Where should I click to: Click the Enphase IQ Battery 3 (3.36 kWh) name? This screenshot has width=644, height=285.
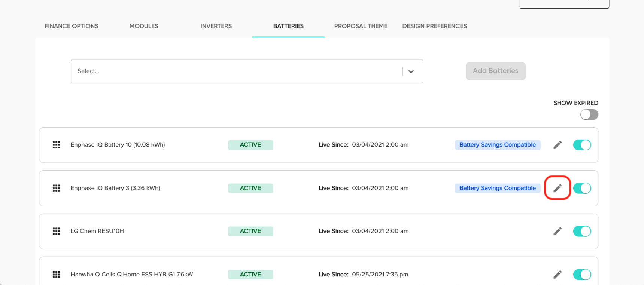click(115, 188)
